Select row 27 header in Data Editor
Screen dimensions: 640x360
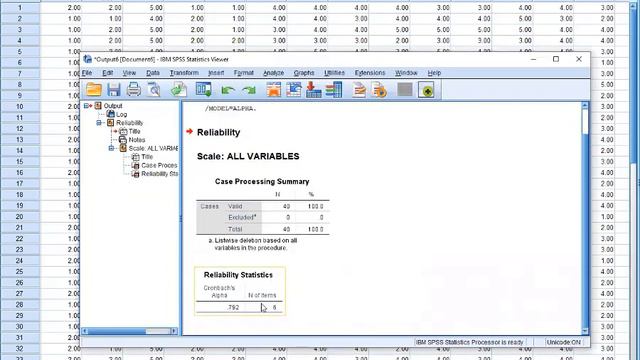coord(20,293)
